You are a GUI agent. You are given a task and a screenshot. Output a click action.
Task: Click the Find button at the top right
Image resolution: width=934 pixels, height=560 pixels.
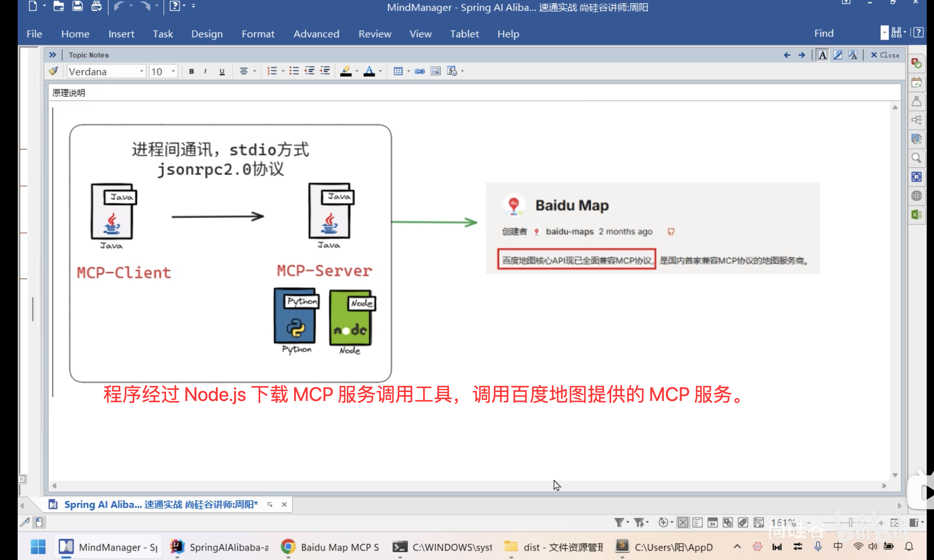[x=824, y=33]
